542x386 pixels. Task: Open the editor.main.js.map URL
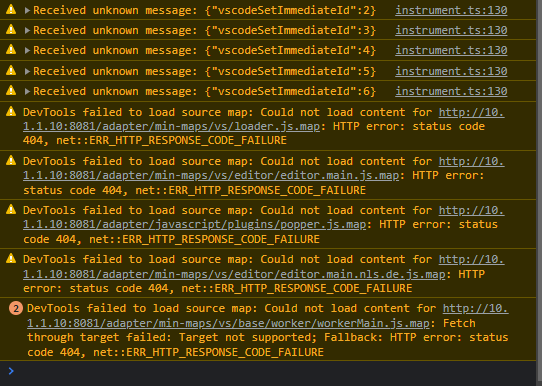(211, 176)
